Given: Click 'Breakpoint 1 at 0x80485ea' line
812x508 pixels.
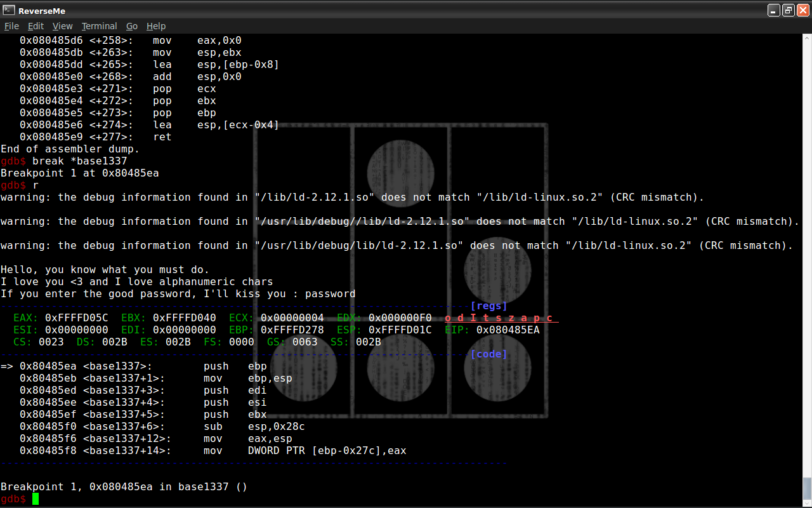Looking at the screenshot, I should pos(80,173).
